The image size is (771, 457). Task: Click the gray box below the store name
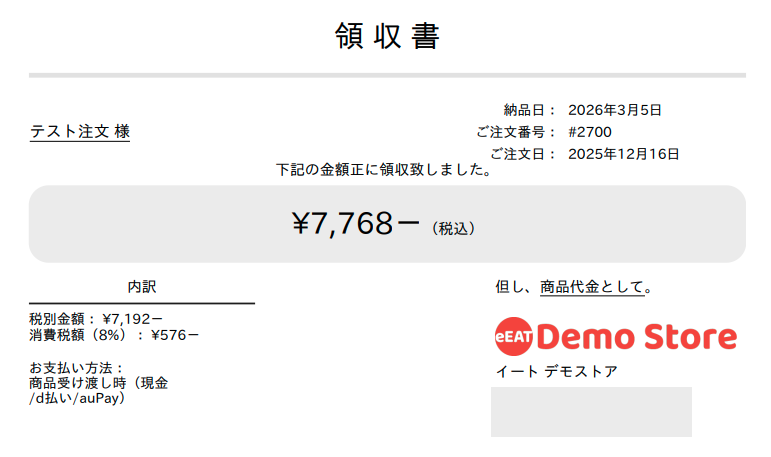coord(591,412)
